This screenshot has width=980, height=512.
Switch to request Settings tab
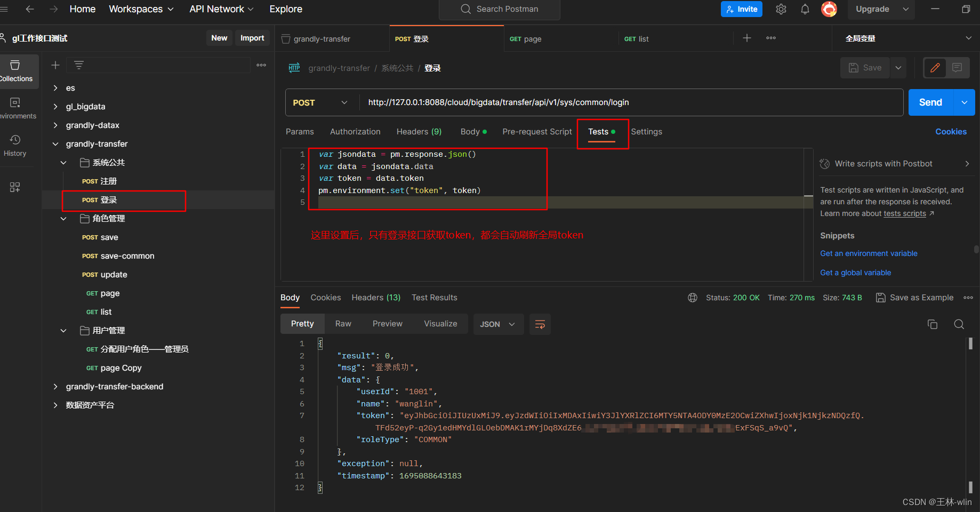pos(646,132)
